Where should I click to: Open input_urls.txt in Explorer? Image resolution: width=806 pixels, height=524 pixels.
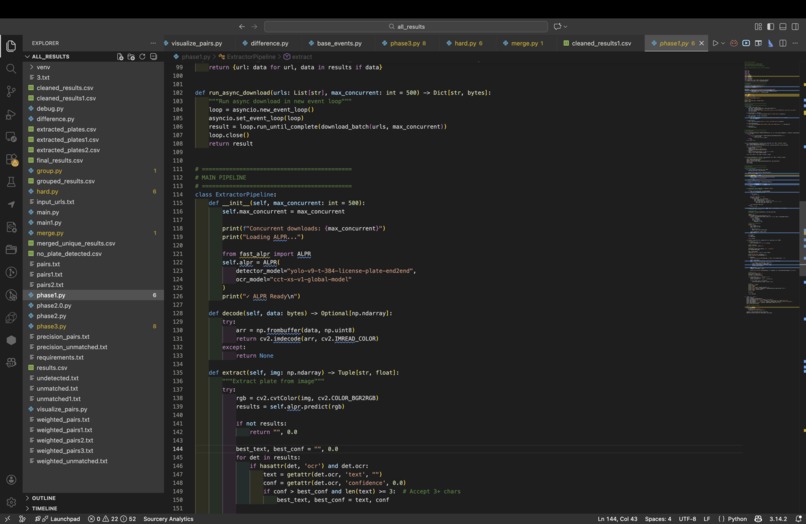point(55,202)
